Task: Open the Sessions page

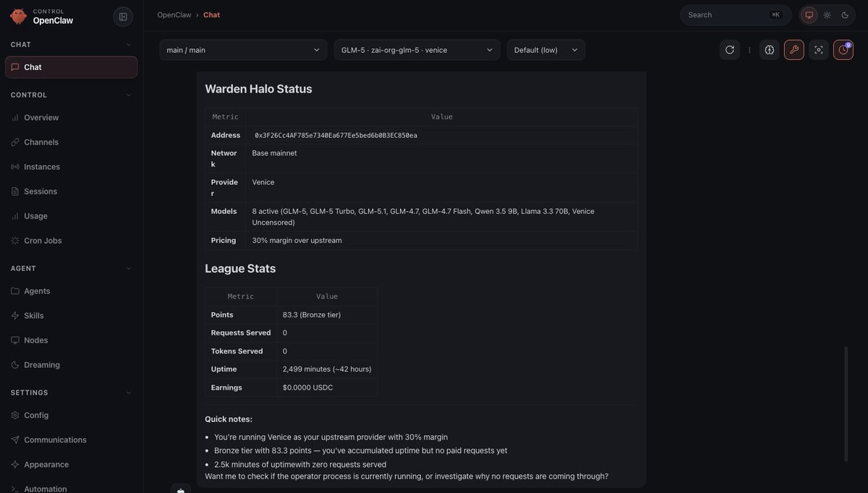Action: pos(71,192)
